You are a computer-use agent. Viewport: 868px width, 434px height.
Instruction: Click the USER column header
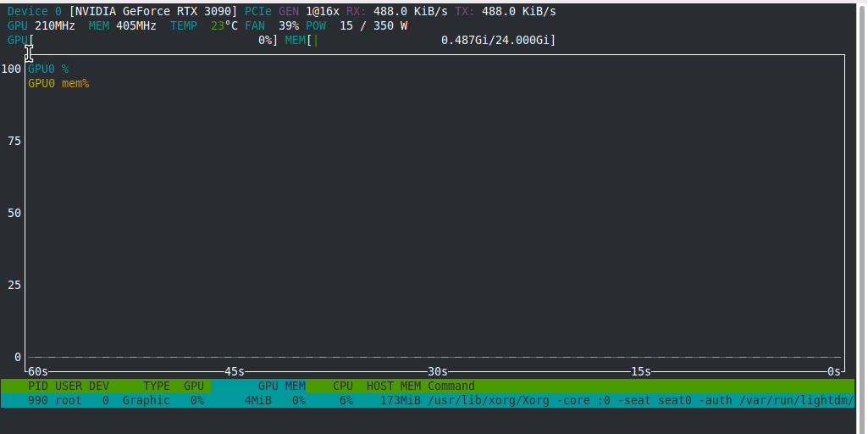click(x=69, y=386)
